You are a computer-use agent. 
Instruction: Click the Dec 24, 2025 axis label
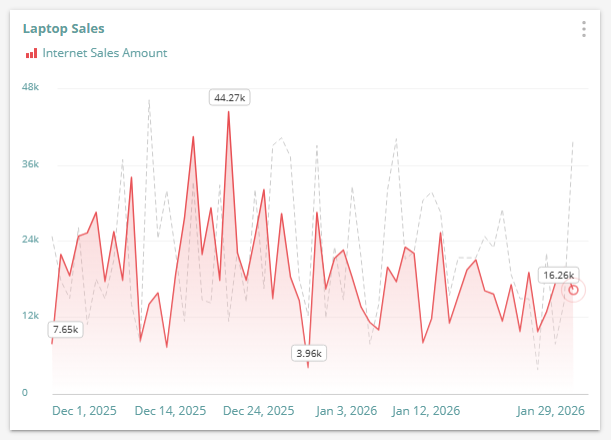tap(258, 411)
